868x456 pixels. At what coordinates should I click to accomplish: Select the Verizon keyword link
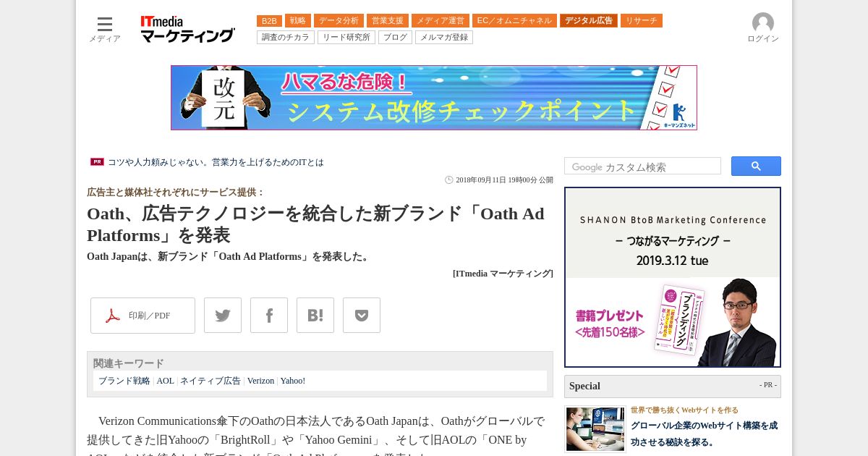click(261, 381)
